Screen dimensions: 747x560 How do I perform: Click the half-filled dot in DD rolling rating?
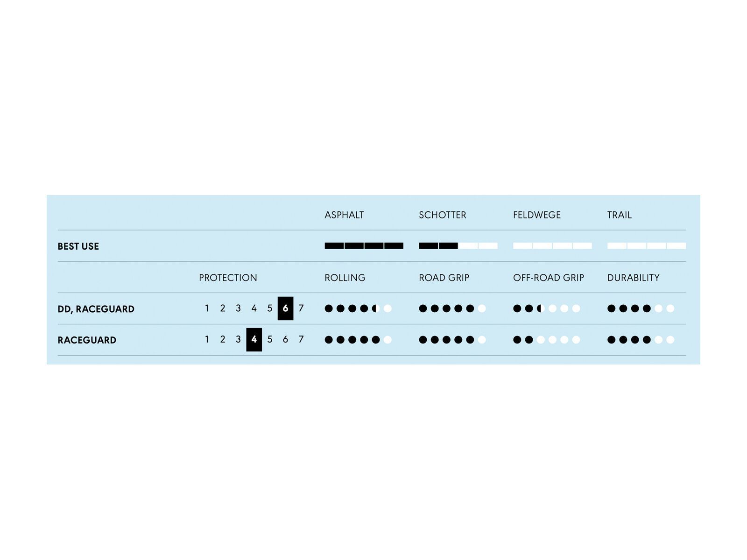click(x=376, y=308)
